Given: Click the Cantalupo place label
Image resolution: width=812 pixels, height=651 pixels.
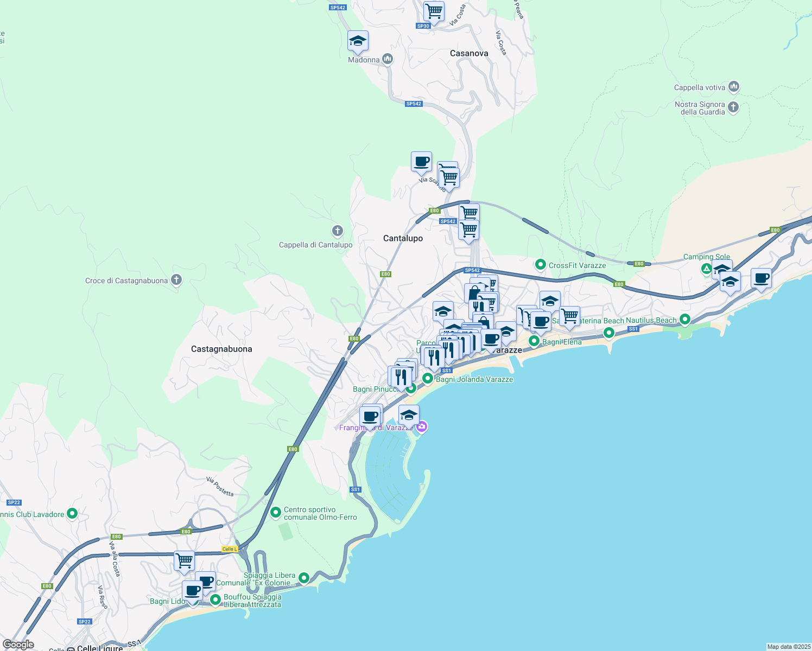Looking at the screenshot, I should tap(403, 238).
